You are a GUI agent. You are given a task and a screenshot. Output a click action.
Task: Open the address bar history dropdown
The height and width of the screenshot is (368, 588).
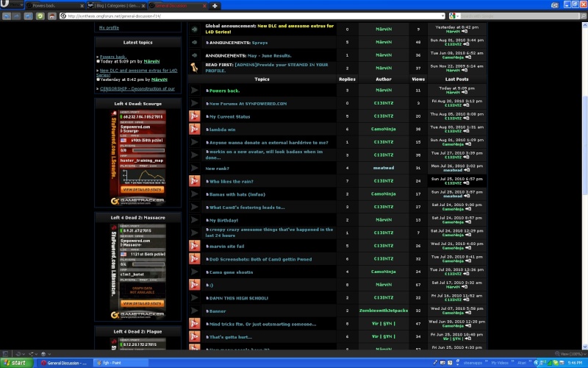click(442, 15)
